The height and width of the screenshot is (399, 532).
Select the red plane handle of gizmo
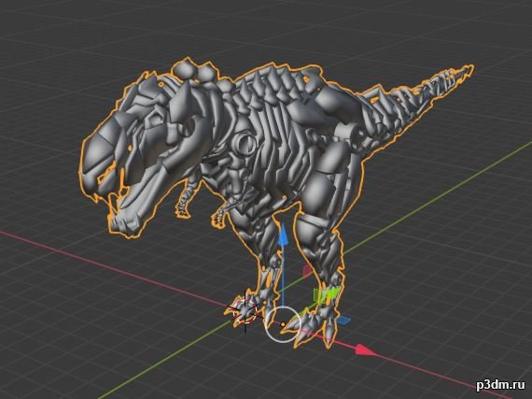[307, 270]
